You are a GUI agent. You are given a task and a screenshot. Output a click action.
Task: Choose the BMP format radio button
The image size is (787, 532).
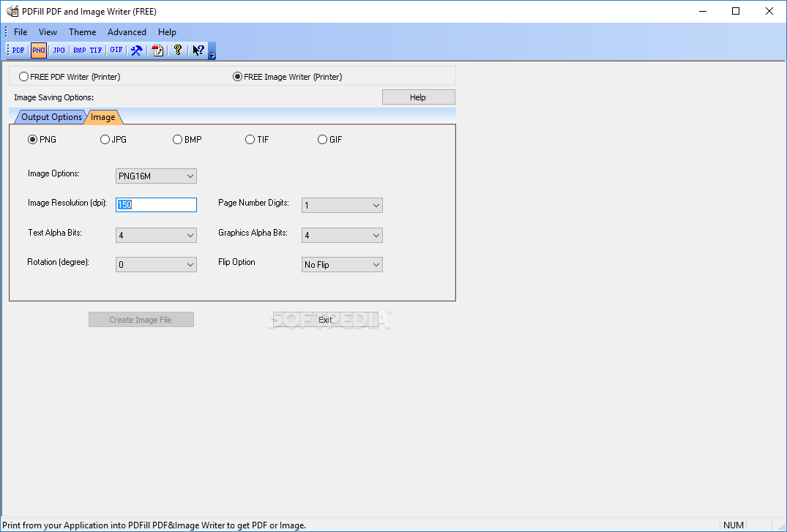(187, 140)
